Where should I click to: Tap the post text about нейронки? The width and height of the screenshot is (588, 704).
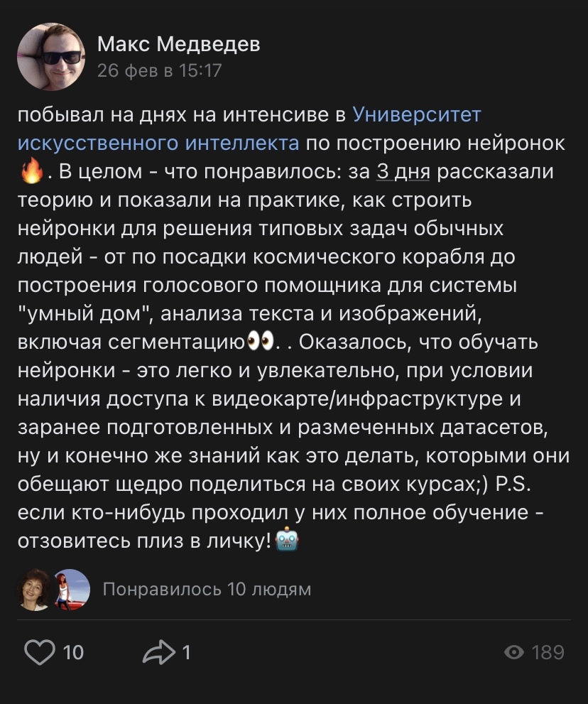pyautogui.click(x=294, y=327)
